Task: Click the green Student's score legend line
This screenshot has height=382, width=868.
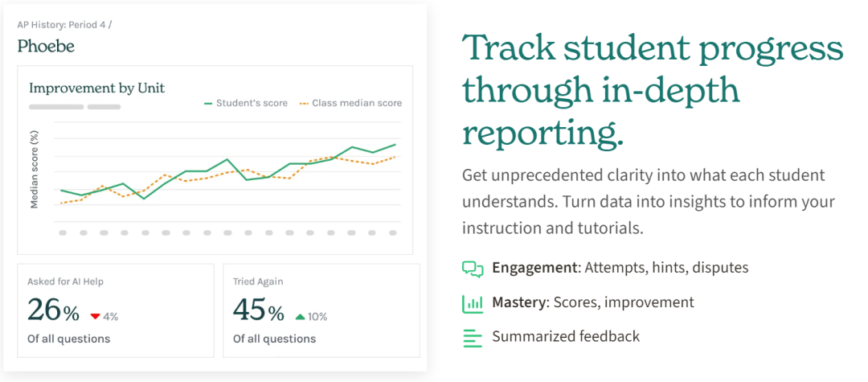Action: (x=208, y=104)
